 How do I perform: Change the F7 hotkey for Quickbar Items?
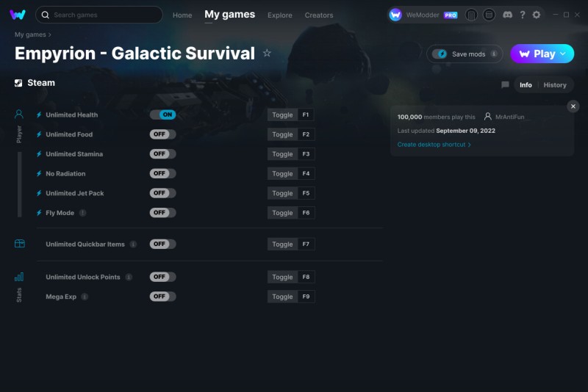pos(306,244)
